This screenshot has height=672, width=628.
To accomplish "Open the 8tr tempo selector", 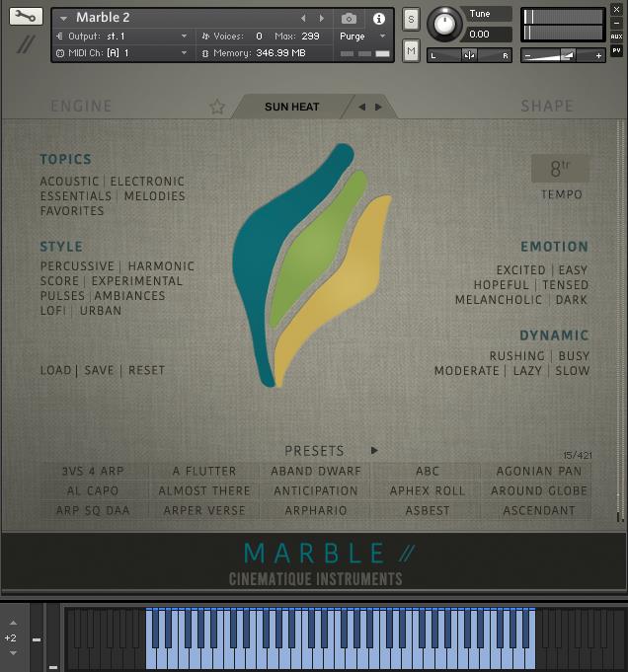I will coord(560,169).
